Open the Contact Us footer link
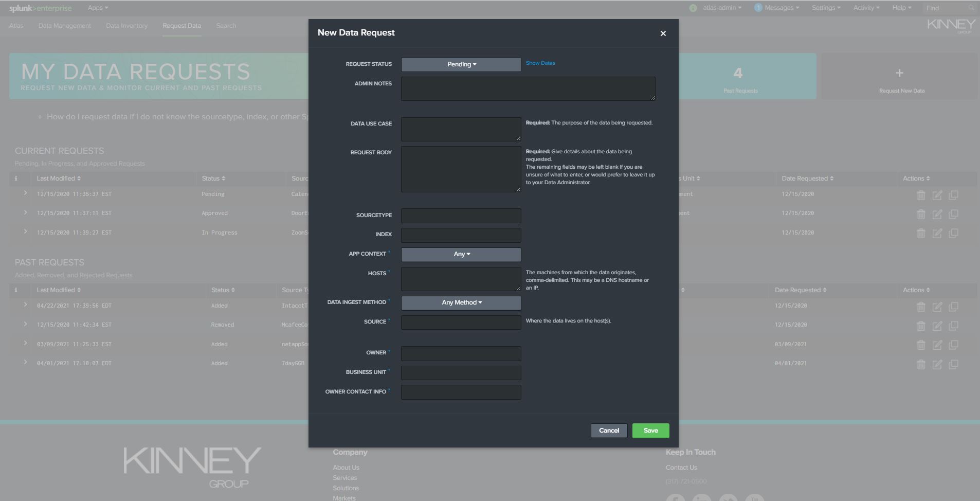The image size is (980, 501). pyautogui.click(x=681, y=467)
